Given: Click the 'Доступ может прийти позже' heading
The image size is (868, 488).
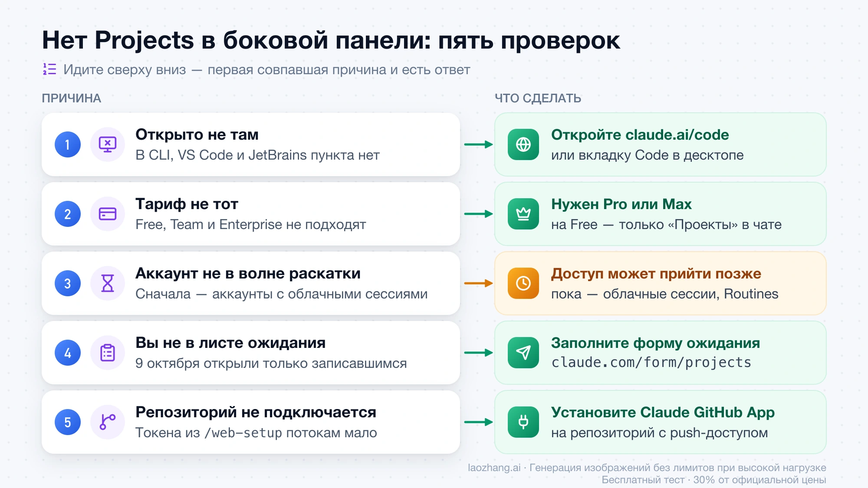Looking at the screenshot, I should pos(656,273).
